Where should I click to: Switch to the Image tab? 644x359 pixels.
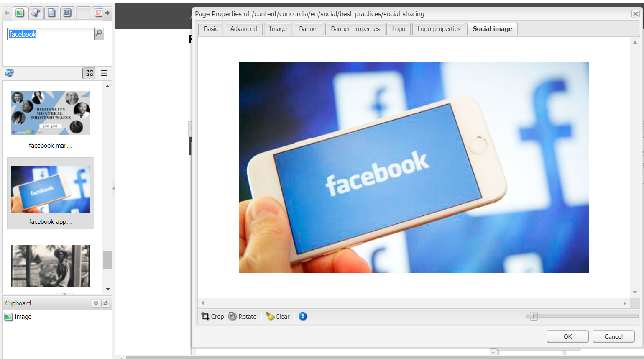pyautogui.click(x=278, y=29)
